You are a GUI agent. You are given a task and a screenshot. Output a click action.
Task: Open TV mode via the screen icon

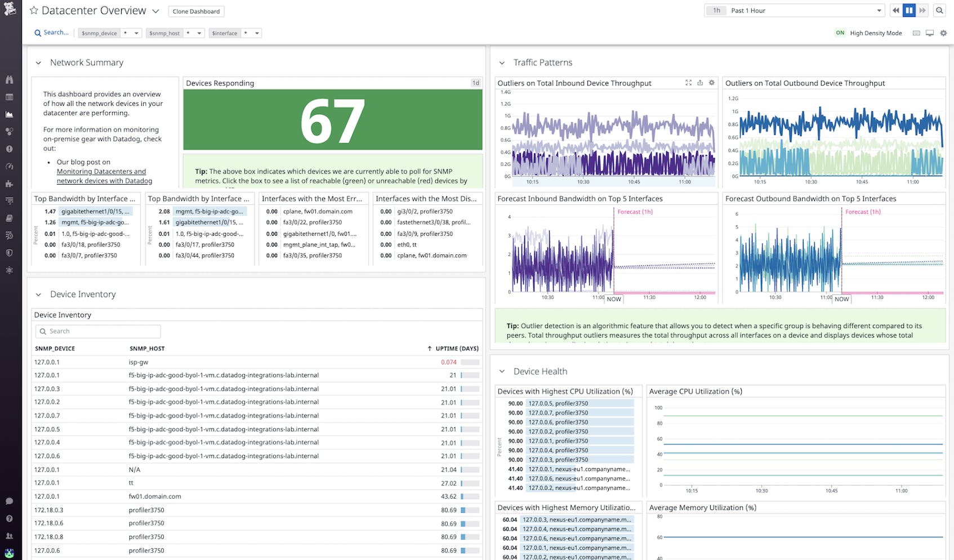(929, 33)
